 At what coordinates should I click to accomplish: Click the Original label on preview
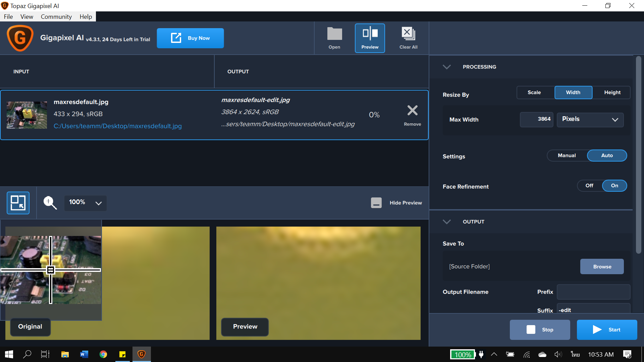click(30, 327)
